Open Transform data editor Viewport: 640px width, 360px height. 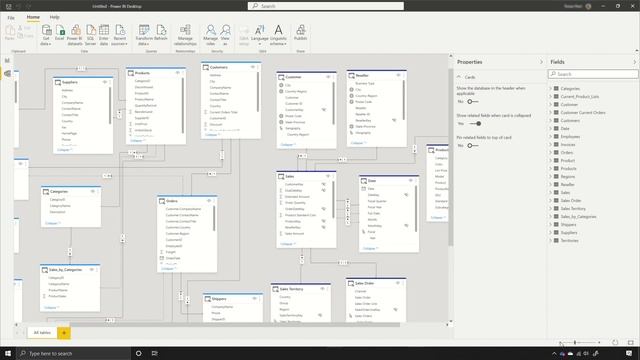point(144,35)
